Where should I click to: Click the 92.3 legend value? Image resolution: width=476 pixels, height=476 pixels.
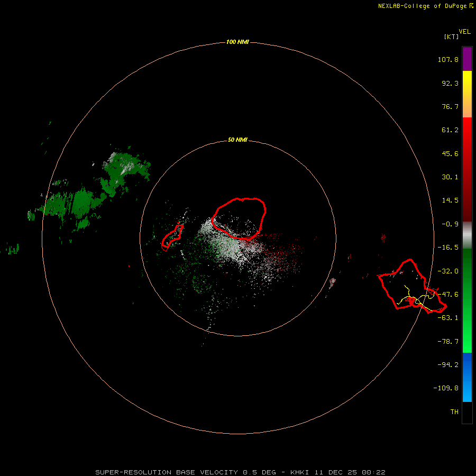450,83
